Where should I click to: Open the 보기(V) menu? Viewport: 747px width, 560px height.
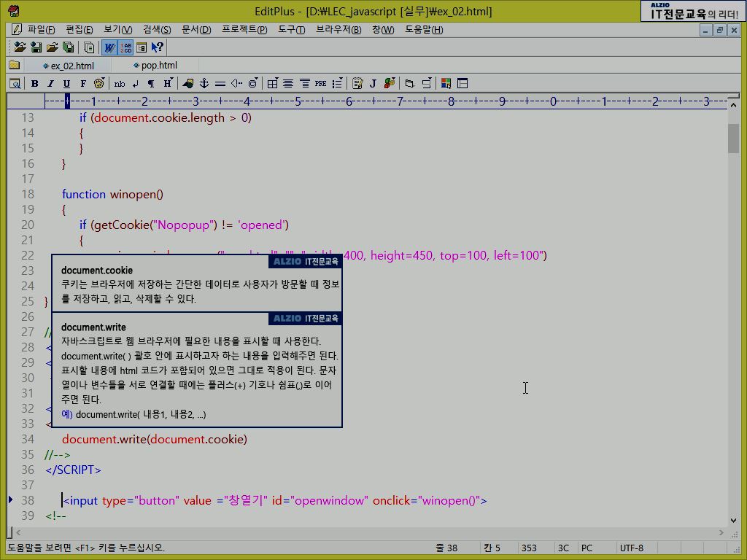[117, 29]
